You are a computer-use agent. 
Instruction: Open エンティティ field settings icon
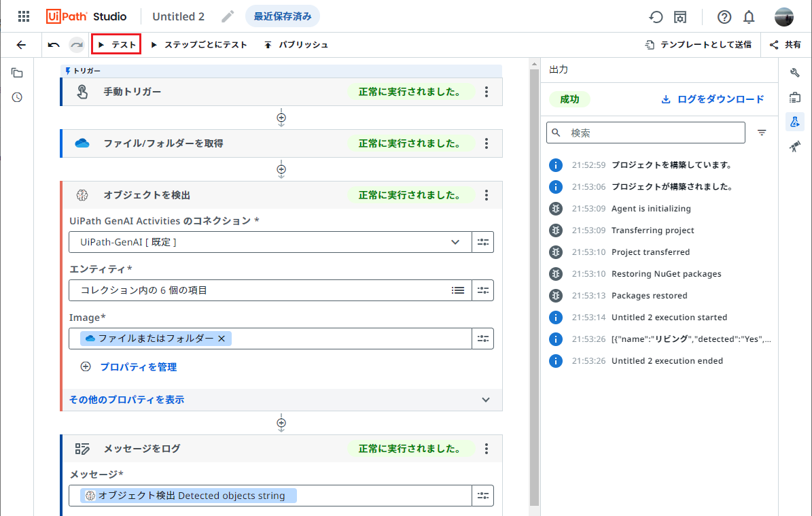482,290
